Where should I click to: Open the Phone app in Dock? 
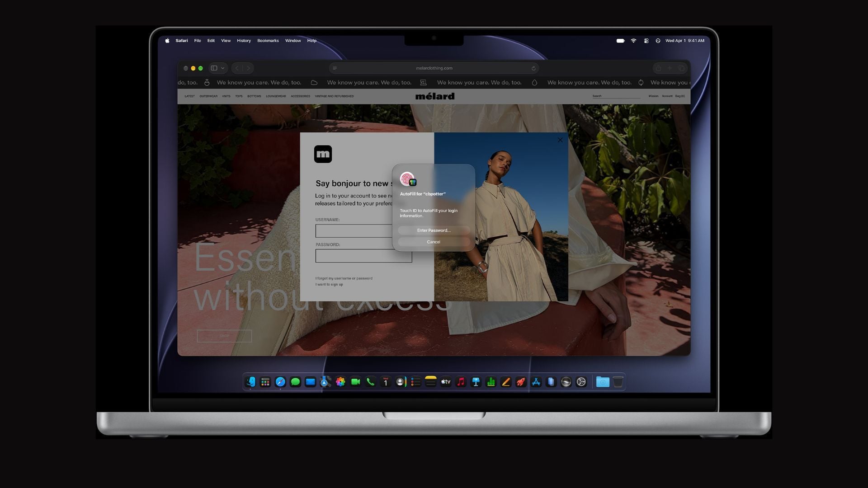click(370, 382)
